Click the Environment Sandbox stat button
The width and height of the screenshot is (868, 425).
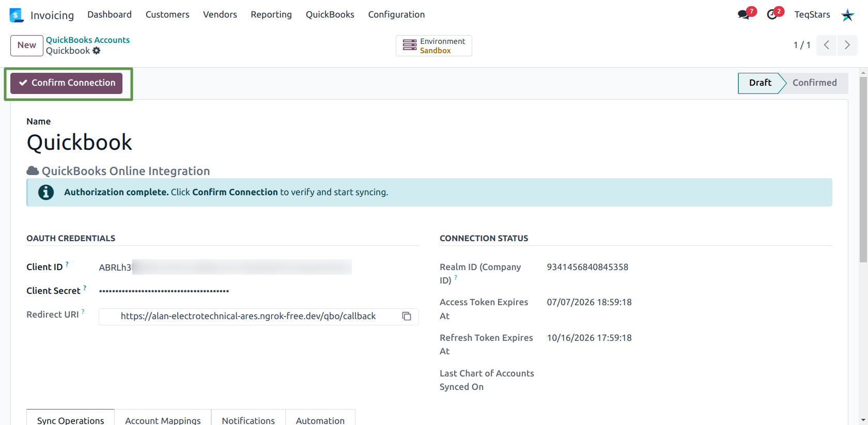click(434, 45)
